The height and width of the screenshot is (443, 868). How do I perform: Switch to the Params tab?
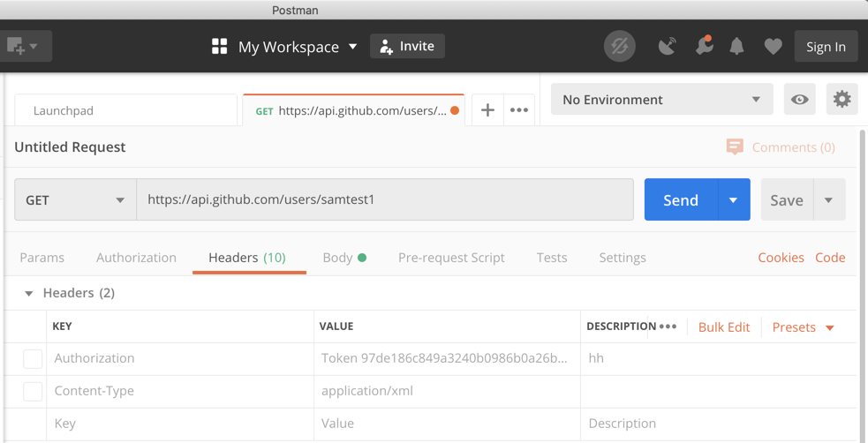click(x=42, y=258)
